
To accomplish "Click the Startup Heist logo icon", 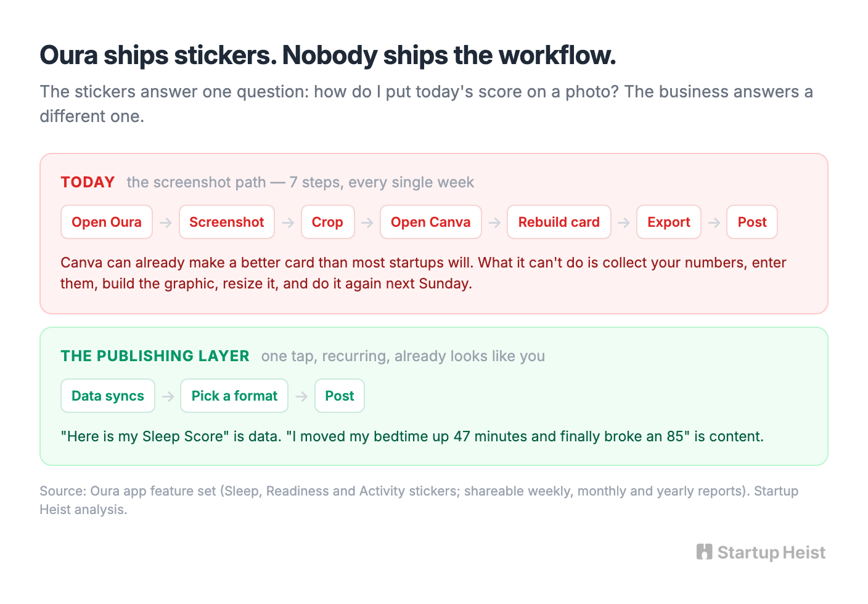I will (704, 552).
